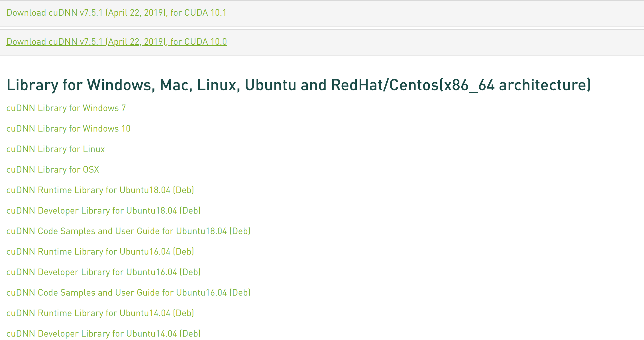
Task: Download Code Samples and User Guide Ubuntu16.04
Action: coord(128,293)
